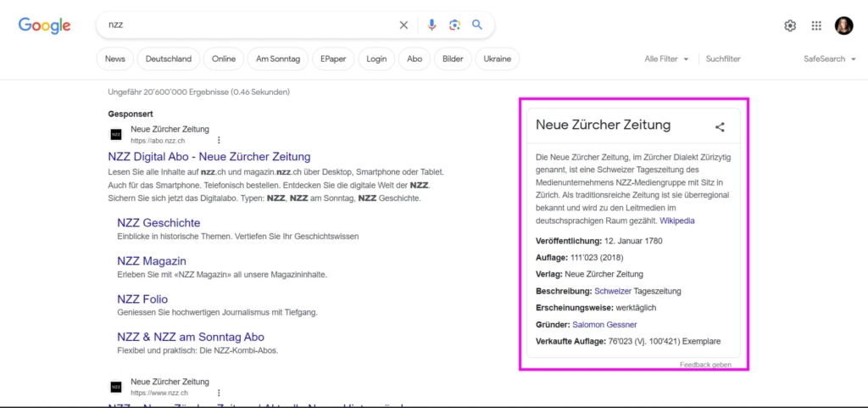Go to the Google logo homepage

(44, 25)
